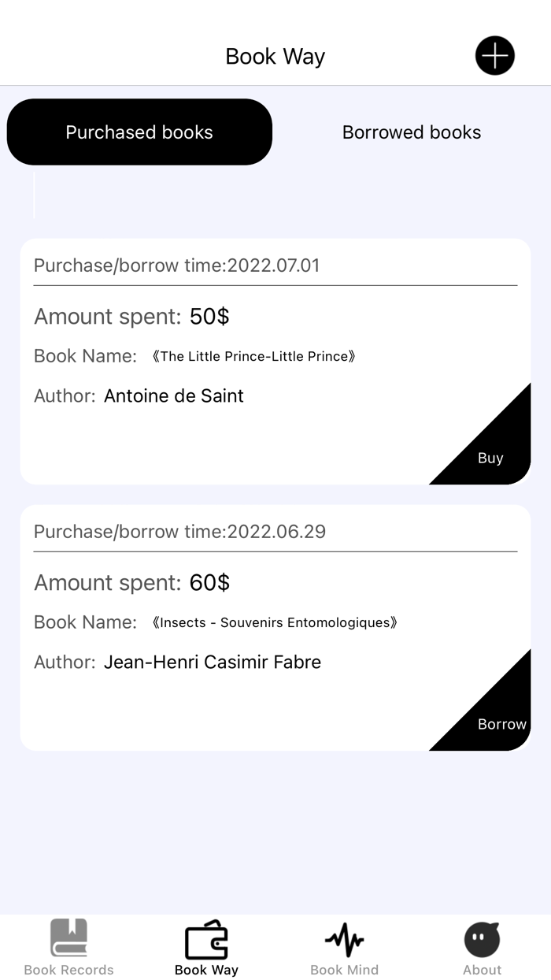Tap Buy on The Little Prince card
The height and width of the screenshot is (980, 551).
(x=490, y=458)
